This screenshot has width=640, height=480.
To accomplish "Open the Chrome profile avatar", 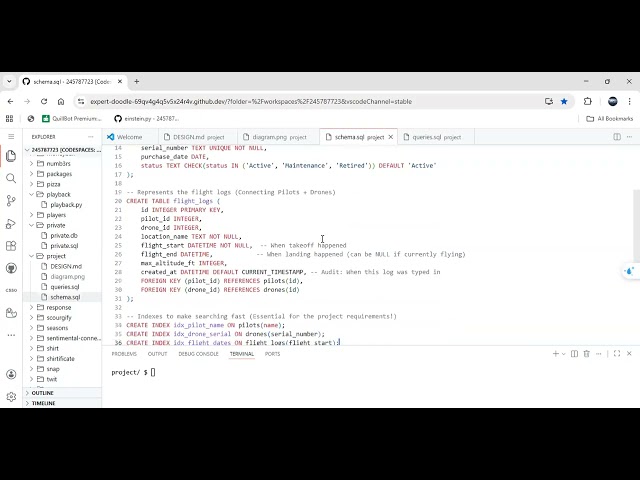I will click(612, 101).
